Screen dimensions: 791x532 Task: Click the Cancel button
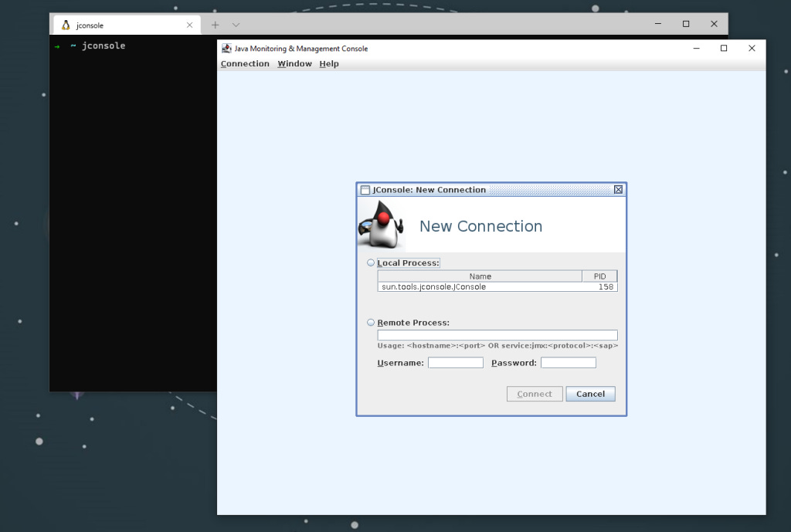tap(590, 394)
